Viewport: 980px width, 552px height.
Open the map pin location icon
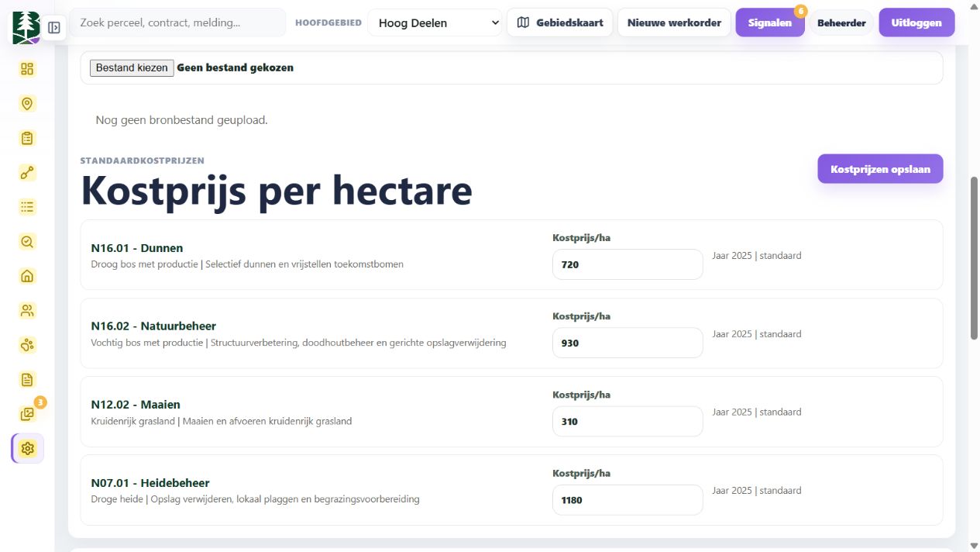pyautogui.click(x=28, y=104)
